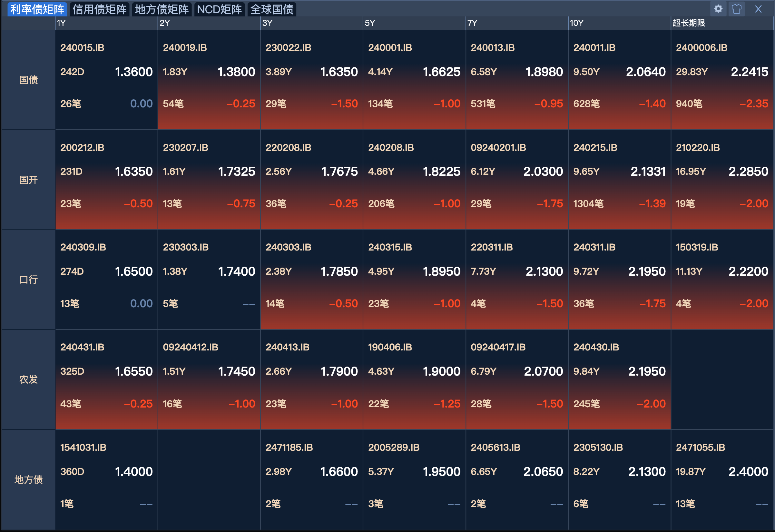This screenshot has height=532, width=775.
Task: Click the shirt skin theme icon
Action: [x=736, y=9]
